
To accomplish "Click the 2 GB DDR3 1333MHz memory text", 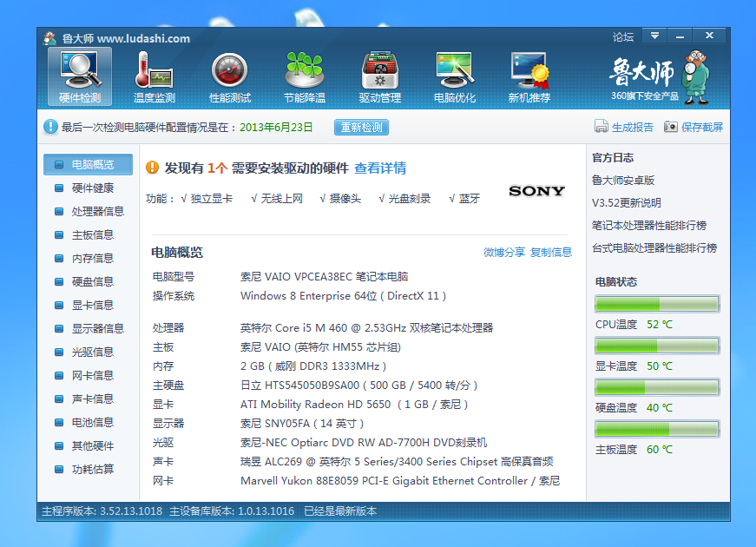I will tap(313, 366).
